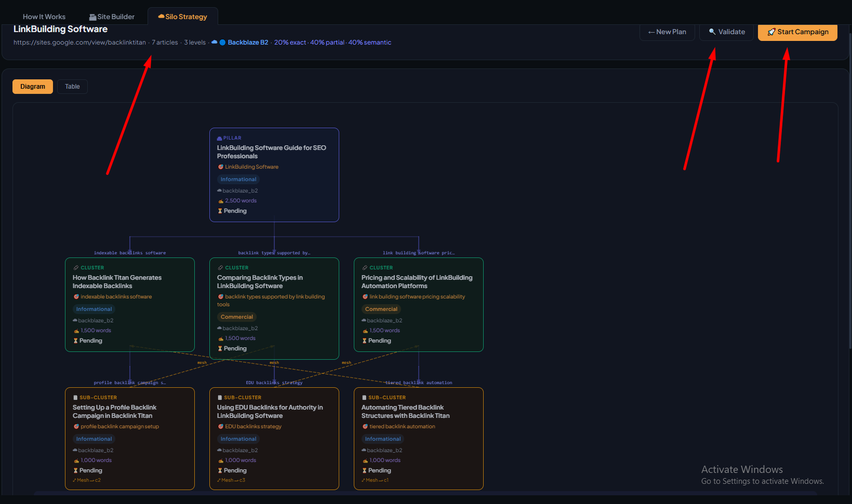Switch to the Diagram view
The image size is (852, 504).
click(32, 87)
